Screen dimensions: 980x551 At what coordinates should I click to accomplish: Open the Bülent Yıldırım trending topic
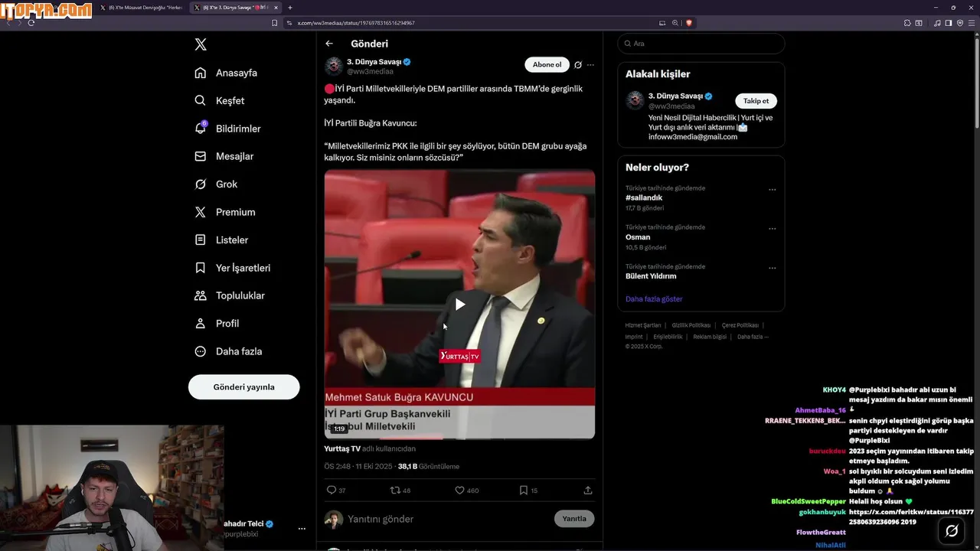651,276
